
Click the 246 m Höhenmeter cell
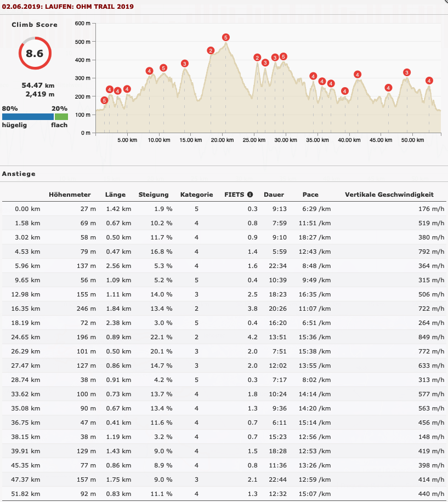[x=86, y=309]
